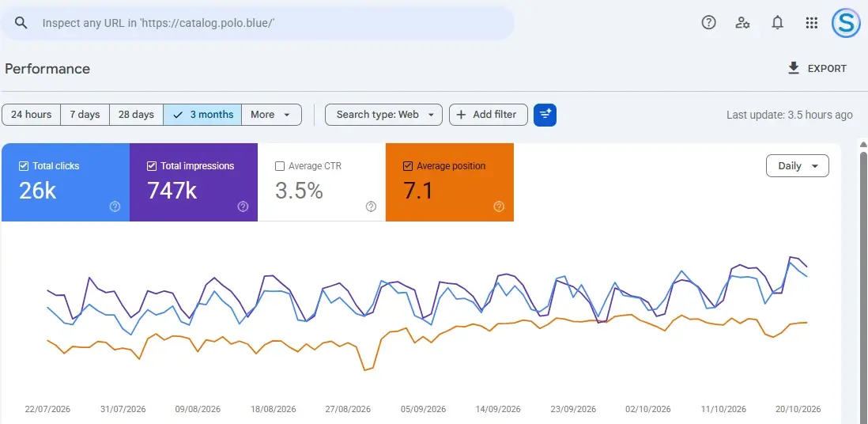
Task: Click the 09/08/2026 axis date label
Action: pyautogui.click(x=198, y=409)
